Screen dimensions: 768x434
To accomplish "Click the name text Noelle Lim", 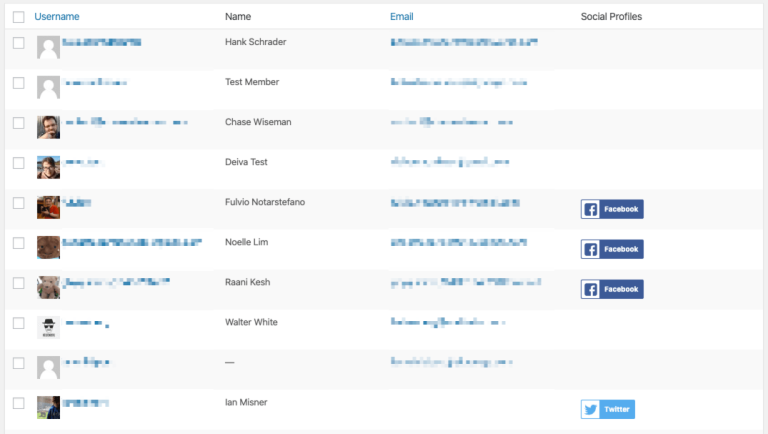I will tap(246, 242).
